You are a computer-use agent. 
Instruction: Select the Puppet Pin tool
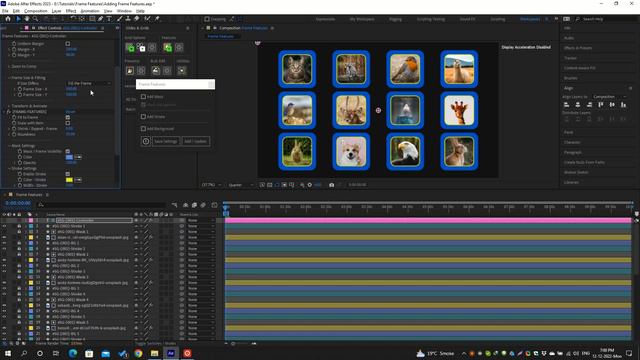pos(157,19)
